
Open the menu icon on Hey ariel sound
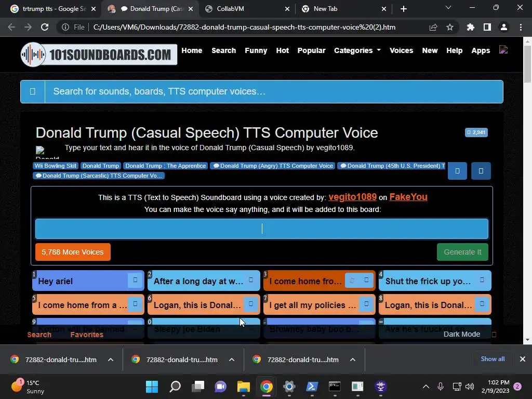pos(135,280)
